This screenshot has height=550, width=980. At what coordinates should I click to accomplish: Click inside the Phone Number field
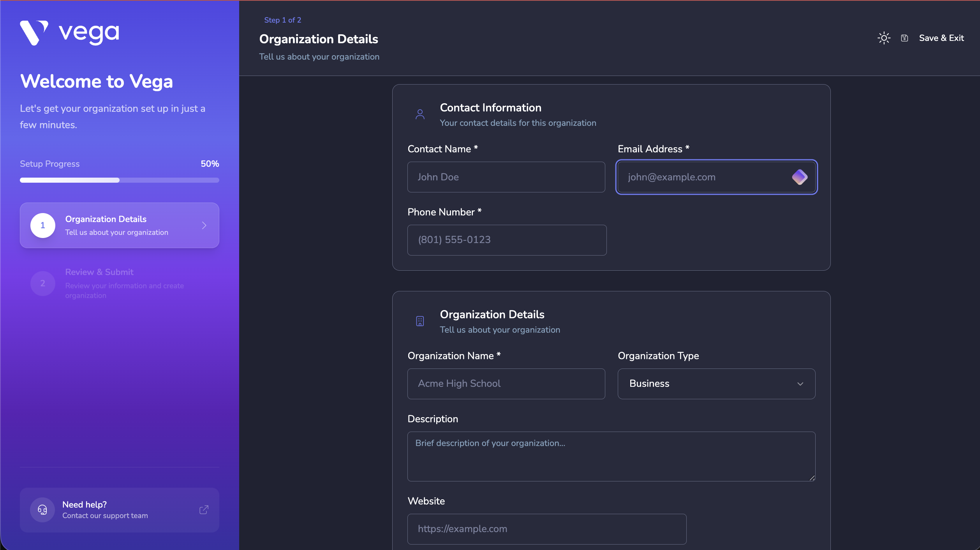coord(506,240)
